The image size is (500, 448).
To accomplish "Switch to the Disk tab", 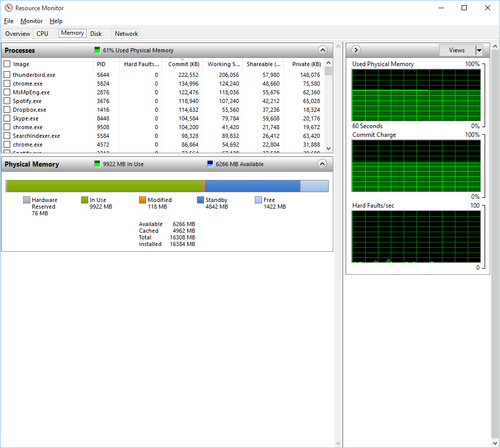I will pyautogui.click(x=96, y=34).
